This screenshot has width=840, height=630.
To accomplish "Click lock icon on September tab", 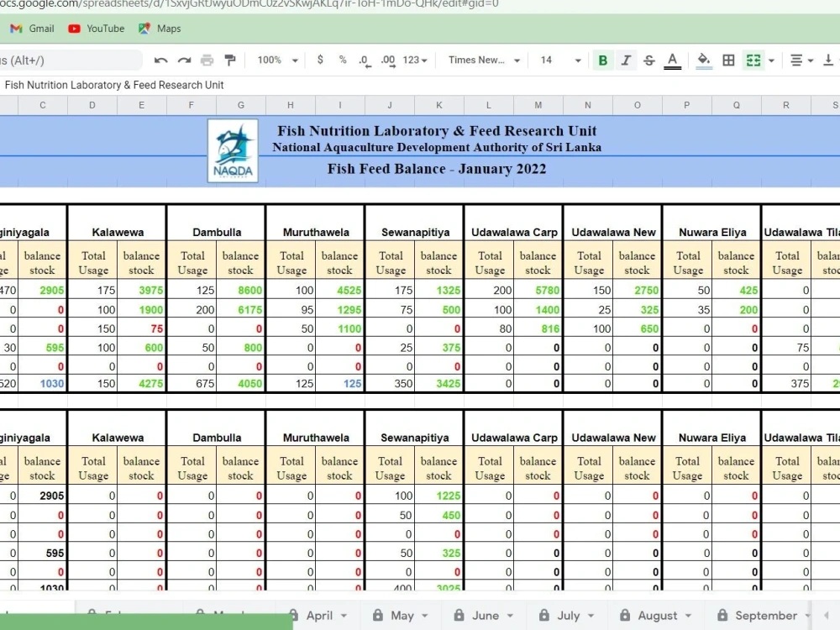I will coord(722,615).
